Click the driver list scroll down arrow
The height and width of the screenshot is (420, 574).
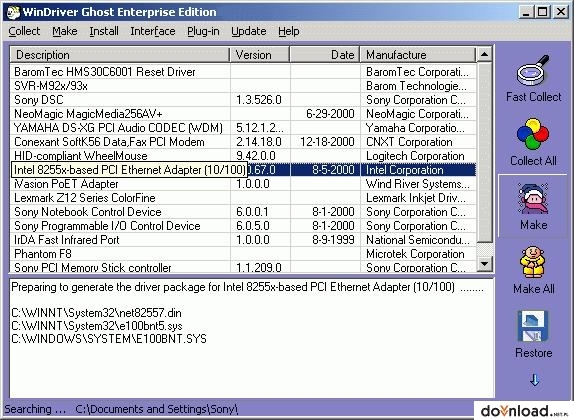click(x=485, y=263)
